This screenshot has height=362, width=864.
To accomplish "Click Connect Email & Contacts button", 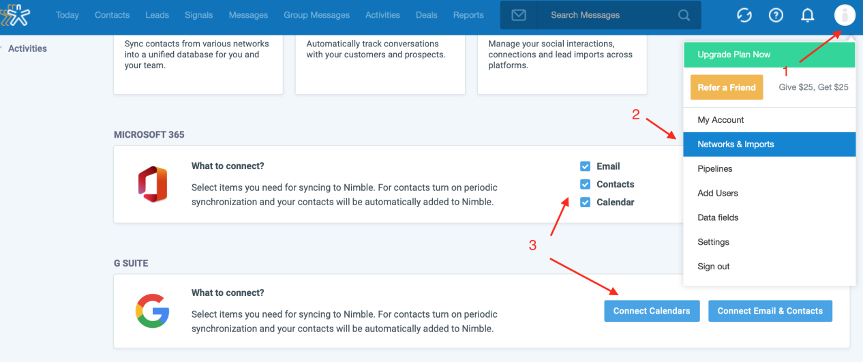I will 770,311.
